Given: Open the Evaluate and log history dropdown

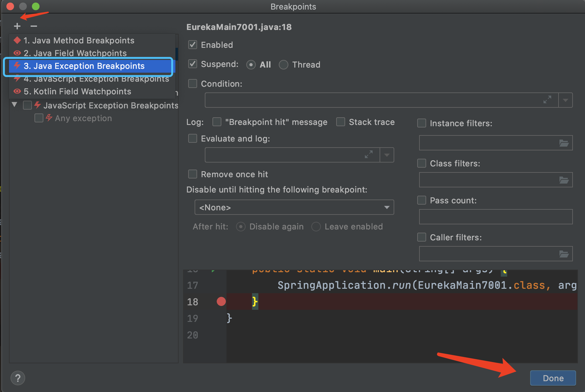Looking at the screenshot, I should coord(387,155).
